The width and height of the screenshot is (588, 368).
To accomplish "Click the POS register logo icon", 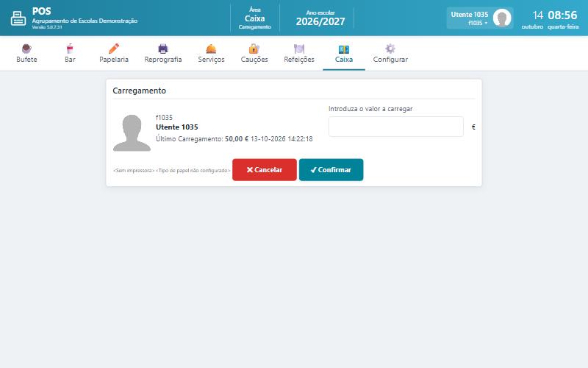I will [18, 18].
